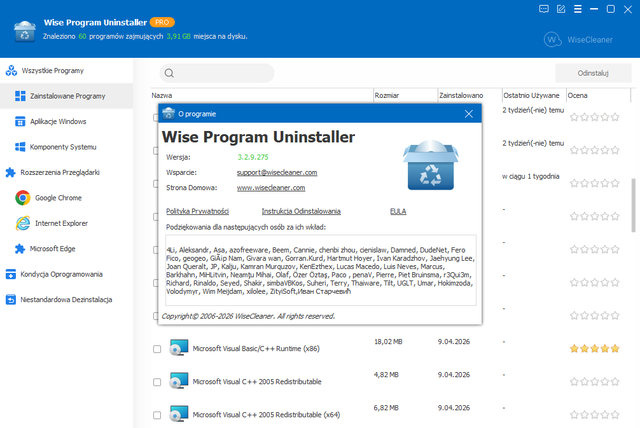The image size is (640, 428).
Task: Click the WiseCleaner logo link
Action: (578, 40)
